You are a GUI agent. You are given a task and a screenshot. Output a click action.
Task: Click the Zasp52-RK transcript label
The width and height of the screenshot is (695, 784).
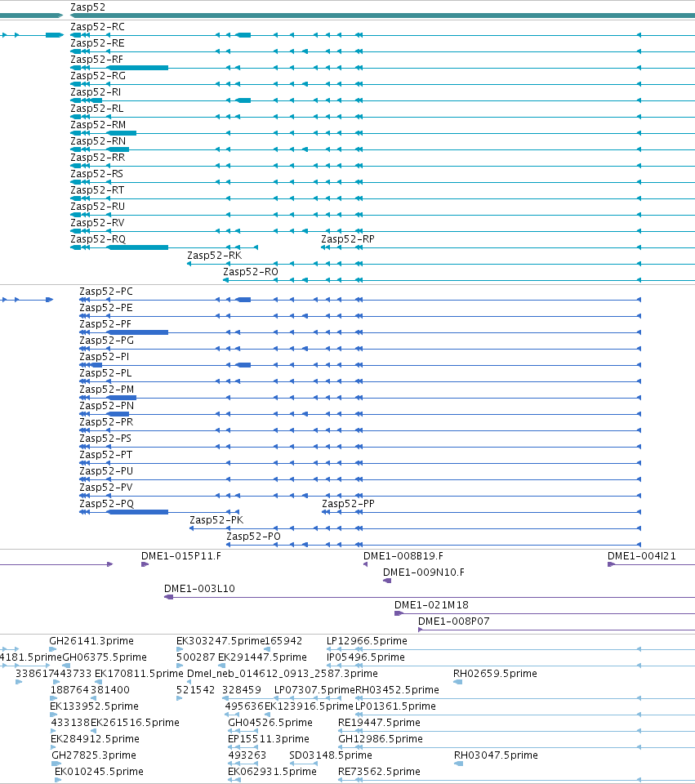215,256
